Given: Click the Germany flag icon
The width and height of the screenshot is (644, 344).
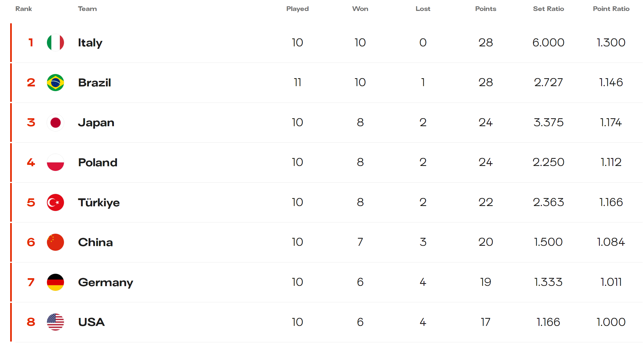Looking at the screenshot, I should click(x=55, y=282).
